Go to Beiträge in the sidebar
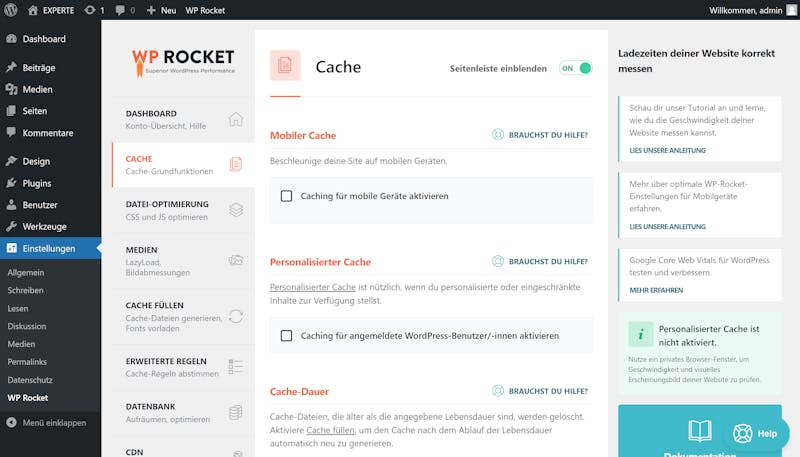800x457 pixels. (x=50, y=67)
